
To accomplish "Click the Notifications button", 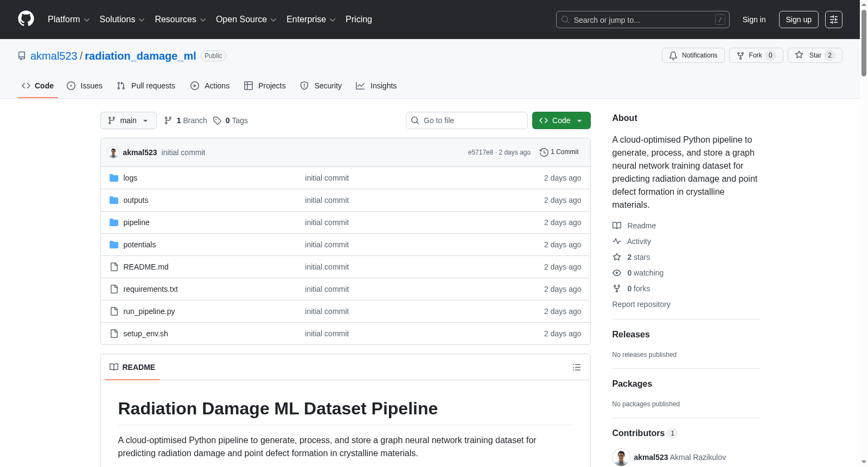I will (x=693, y=55).
